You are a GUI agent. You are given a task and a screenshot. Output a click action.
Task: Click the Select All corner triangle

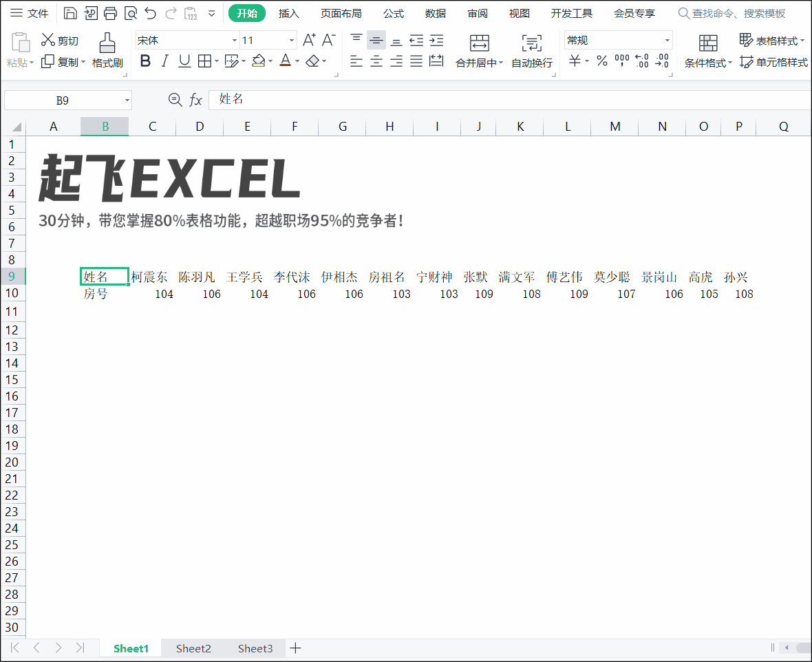click(16, 127)
